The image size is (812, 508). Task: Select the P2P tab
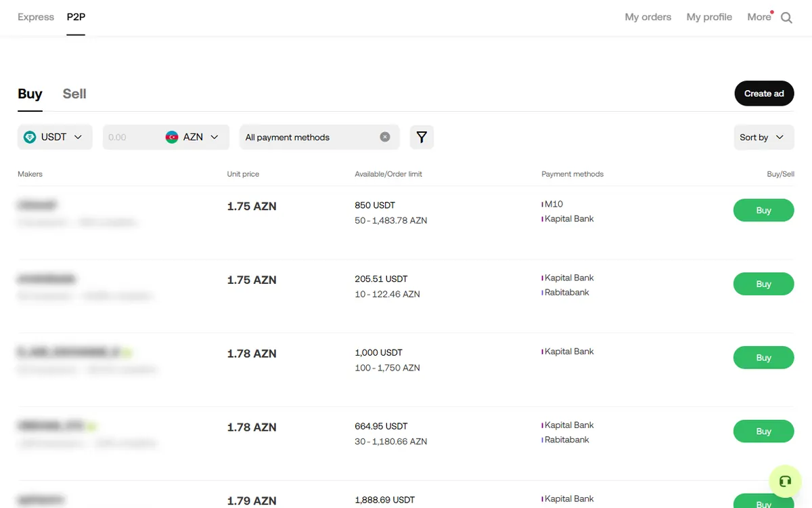click(76, 17)
